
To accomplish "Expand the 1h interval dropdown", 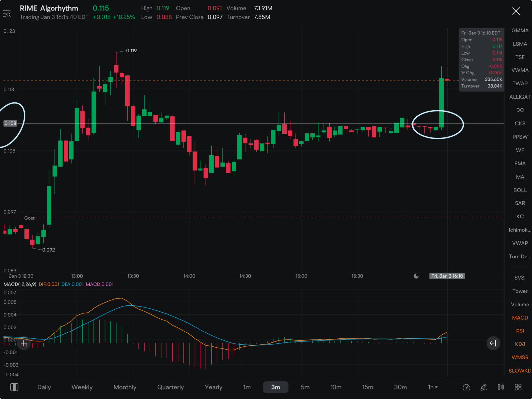I will tap(433, 387).
